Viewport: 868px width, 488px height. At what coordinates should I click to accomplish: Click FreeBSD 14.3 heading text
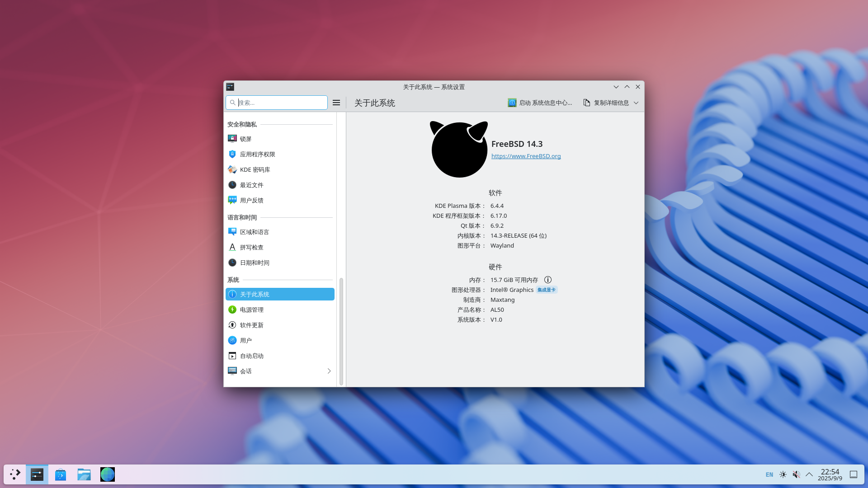click(517, 144)
